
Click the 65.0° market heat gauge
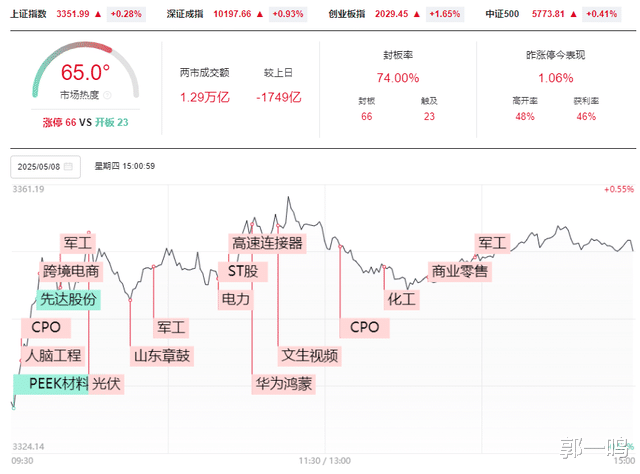[x=86, y=69]
